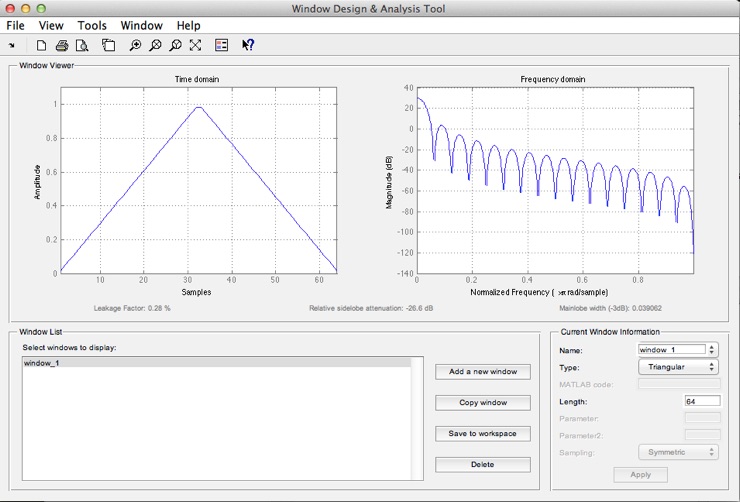The height and width of the screenshot is (502, 740).
Task: Select the Zoom In magnifier tool
Action: point(135,45)
